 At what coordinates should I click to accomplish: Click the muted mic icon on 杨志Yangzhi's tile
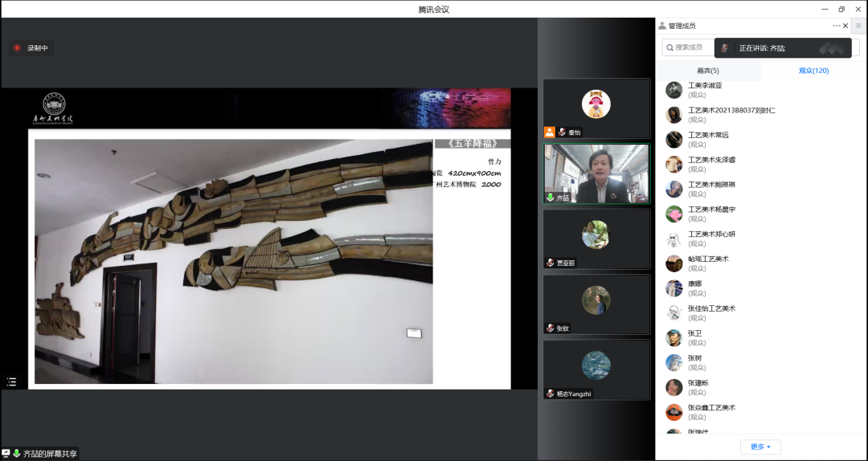[550, 394]
